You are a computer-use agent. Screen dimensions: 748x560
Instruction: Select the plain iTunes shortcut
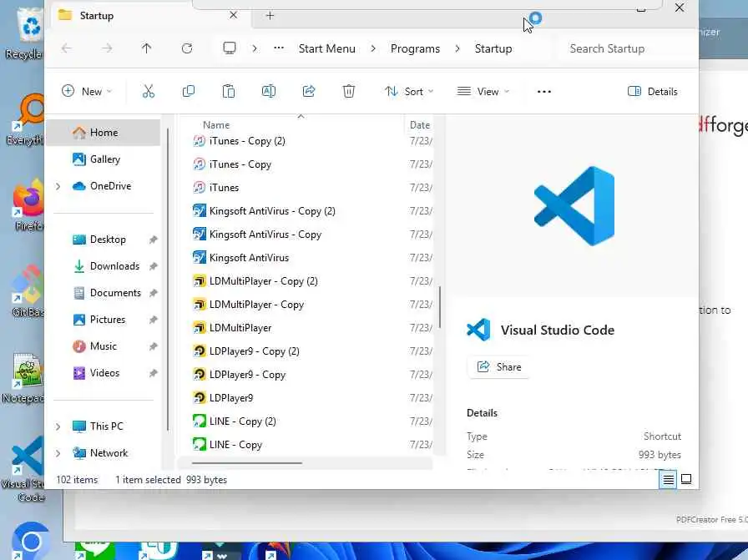(224, 188)
